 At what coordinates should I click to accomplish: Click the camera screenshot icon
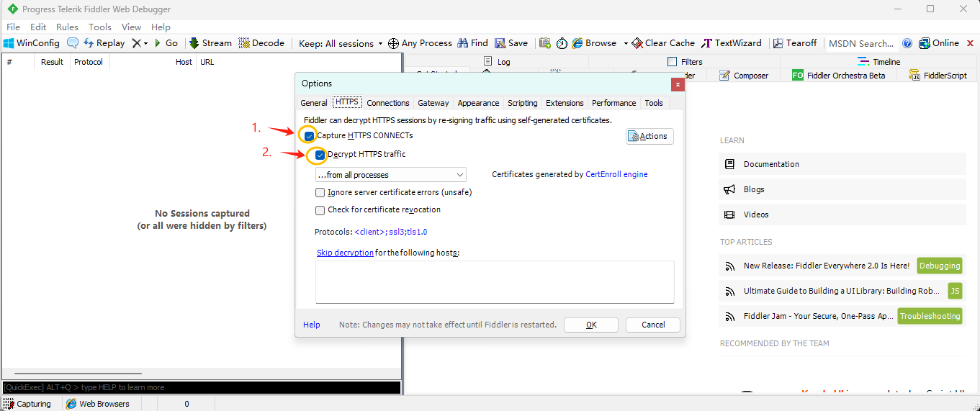point(545,43)
